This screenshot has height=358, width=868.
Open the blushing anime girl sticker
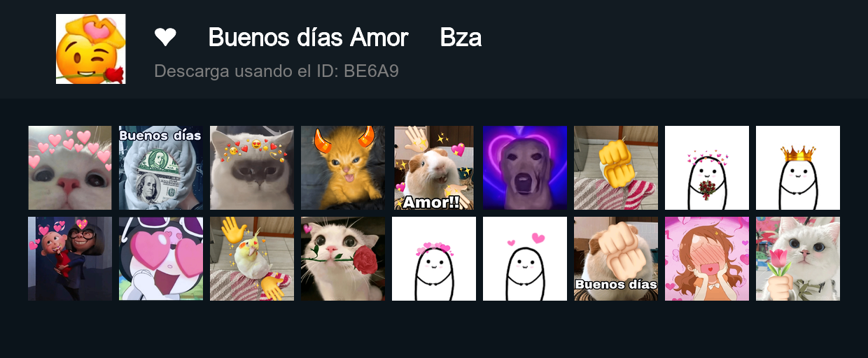click(707, 259)
